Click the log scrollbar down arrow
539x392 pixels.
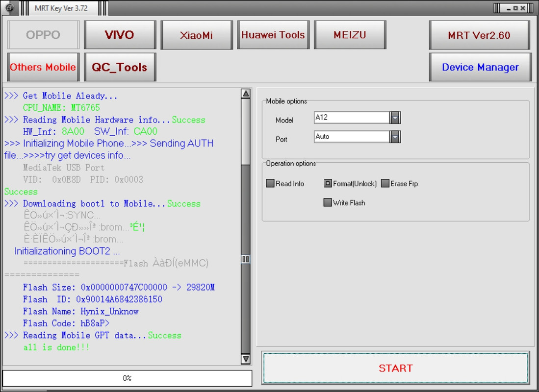(x=246, y=359)
